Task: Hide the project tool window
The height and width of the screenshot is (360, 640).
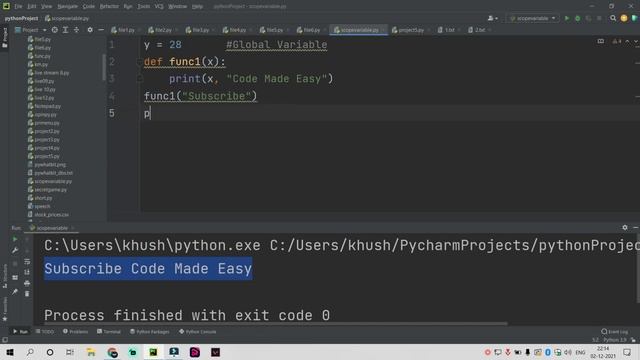Action: click(101, 30)
